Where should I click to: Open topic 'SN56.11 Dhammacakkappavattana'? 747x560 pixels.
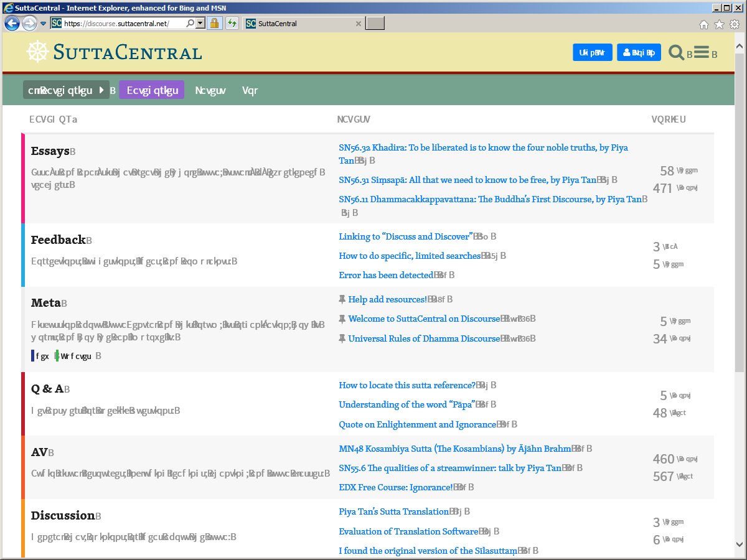pyautogui.click(x=490, y=199)
